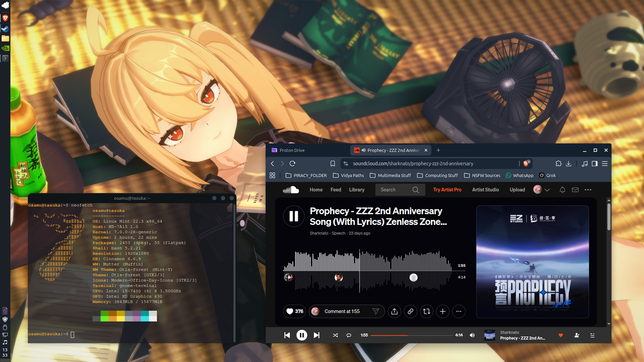Open the Vidya Paths bookmark folder
644x362 pixels.
coord(348,175)
